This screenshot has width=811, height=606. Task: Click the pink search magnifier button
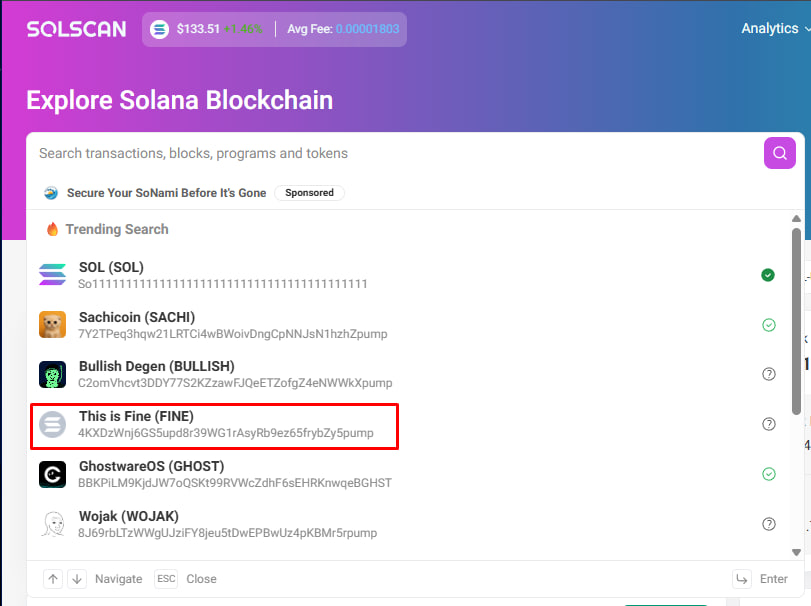(x=779, y=153)
